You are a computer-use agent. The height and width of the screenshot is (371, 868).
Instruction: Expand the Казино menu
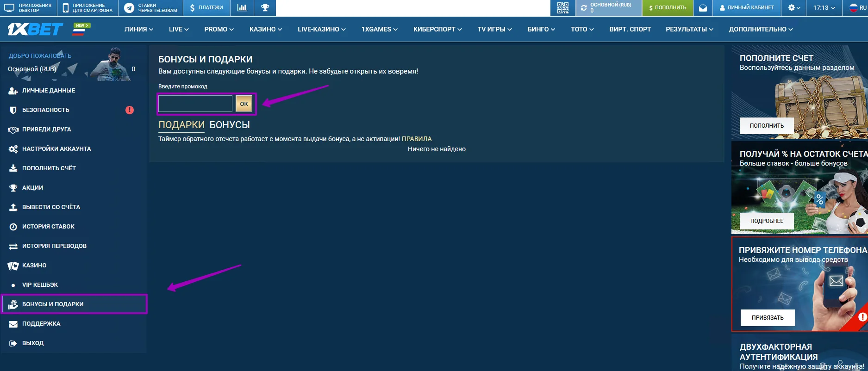(x=266, y=29)
